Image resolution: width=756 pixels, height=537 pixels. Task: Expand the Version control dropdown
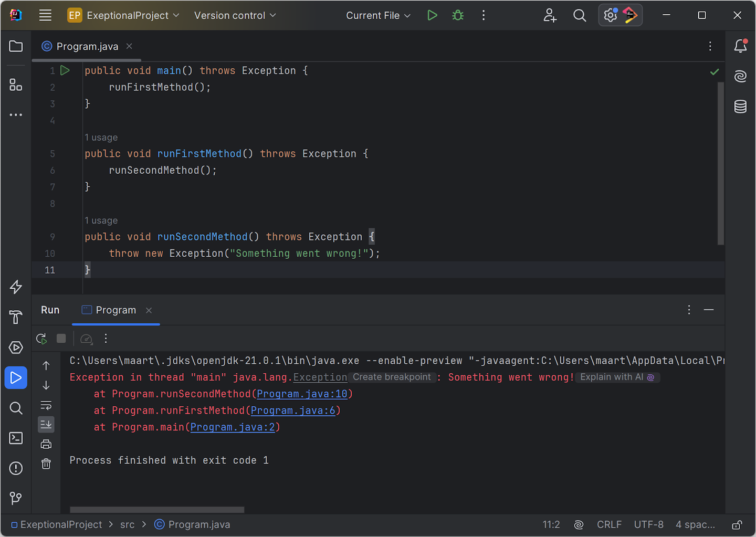(235, 15)
